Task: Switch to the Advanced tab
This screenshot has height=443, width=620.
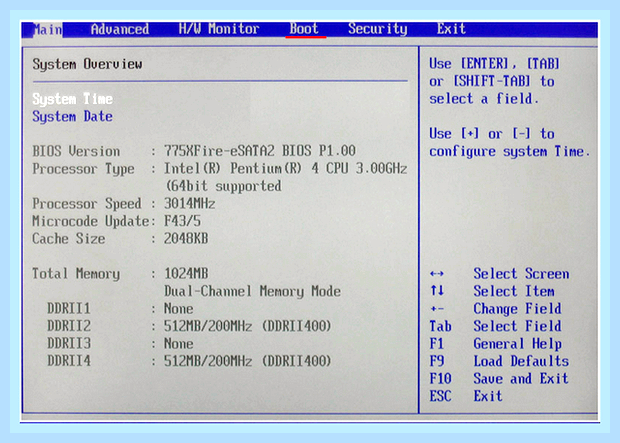Action: 120,29
